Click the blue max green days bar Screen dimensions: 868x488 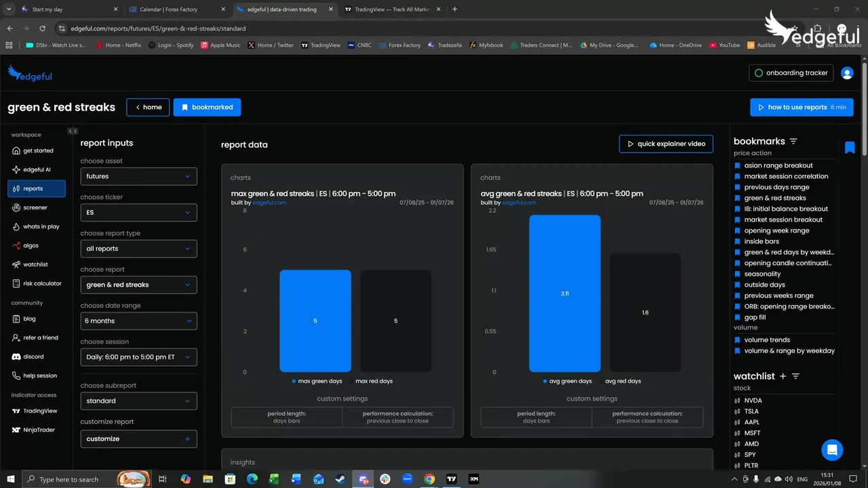coord(315,321)
